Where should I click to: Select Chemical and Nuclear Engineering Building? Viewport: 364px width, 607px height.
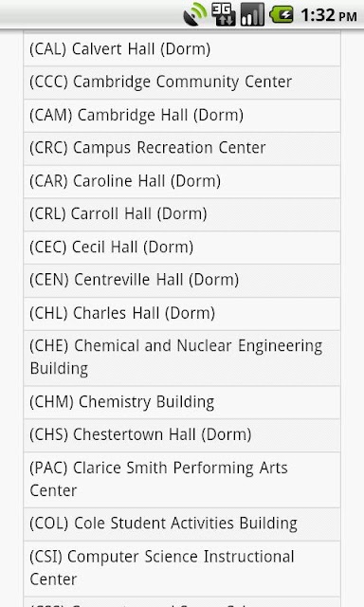click(x=182, y=358)
